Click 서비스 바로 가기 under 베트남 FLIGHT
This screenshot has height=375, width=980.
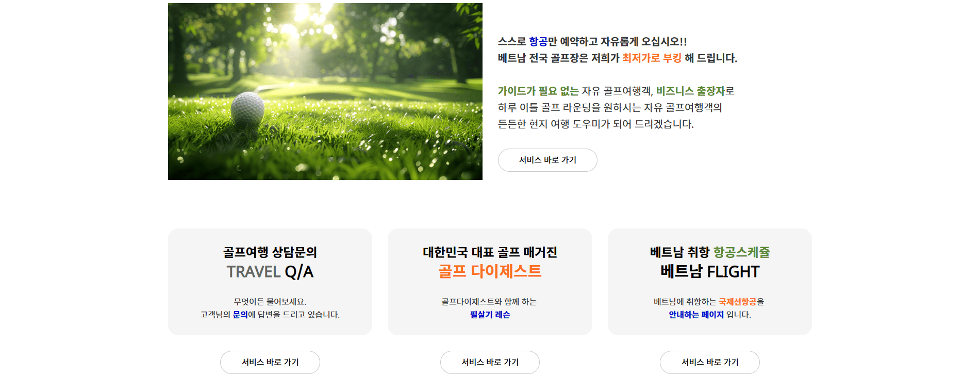[x=710, y=362]
